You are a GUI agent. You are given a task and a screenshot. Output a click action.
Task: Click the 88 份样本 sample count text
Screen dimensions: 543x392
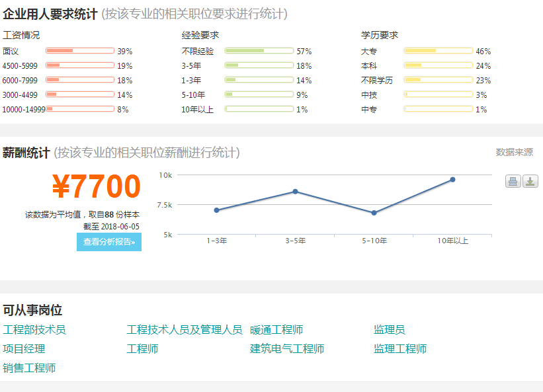122,215
